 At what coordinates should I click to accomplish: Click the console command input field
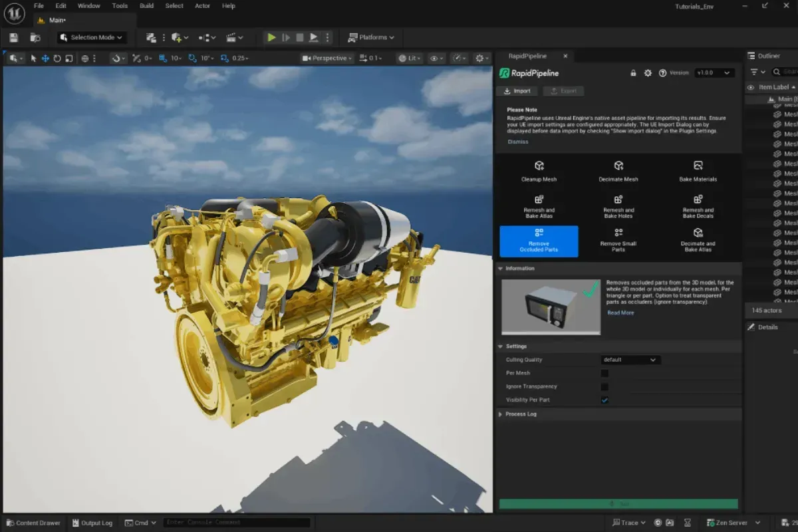[237, 523]
